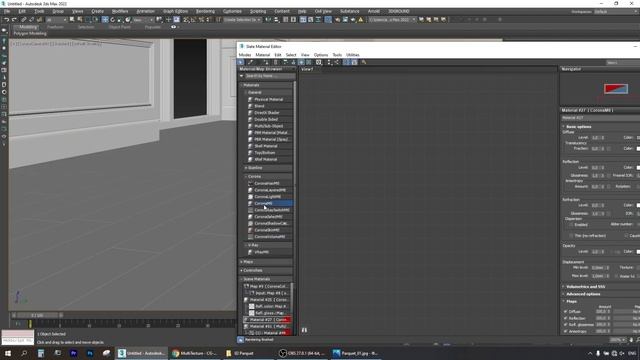Toggle the Snaps toggle in main toolbar

186,20
